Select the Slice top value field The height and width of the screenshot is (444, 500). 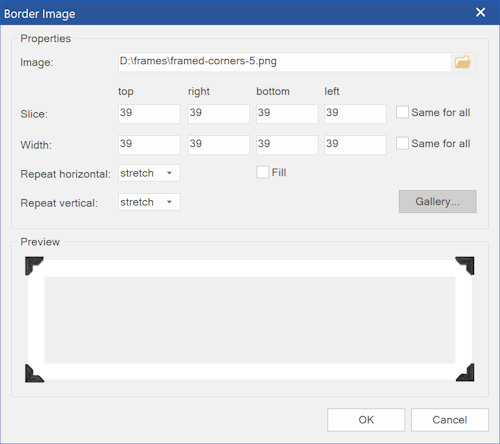point(149,114)
